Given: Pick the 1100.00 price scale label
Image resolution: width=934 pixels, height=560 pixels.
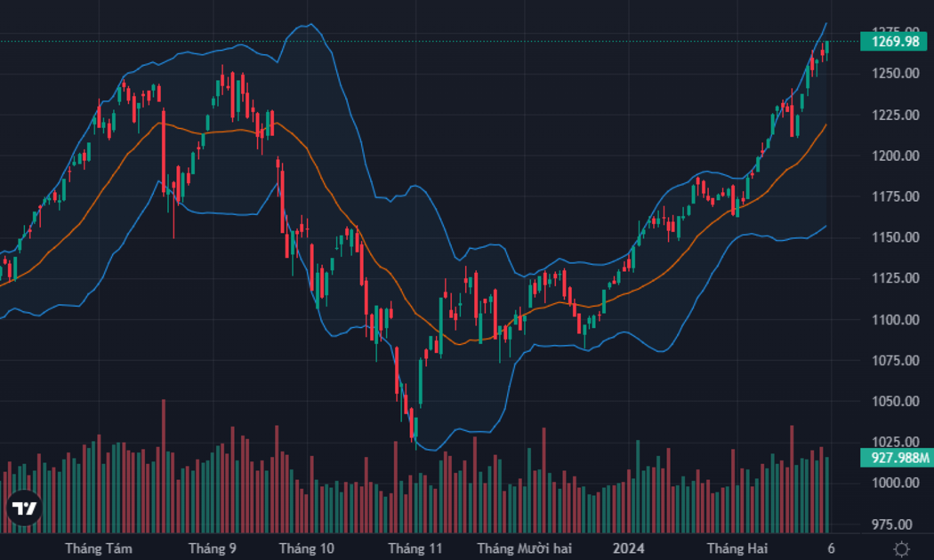Looking at the screenshot, I should 895,320.
